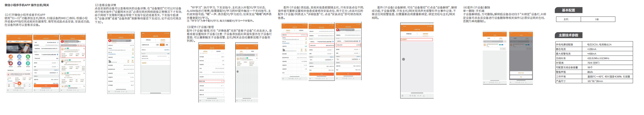Open the 历史事件 row above 查看子设备
The width and height of the screenshot is (644, 115).
(212, 77)
